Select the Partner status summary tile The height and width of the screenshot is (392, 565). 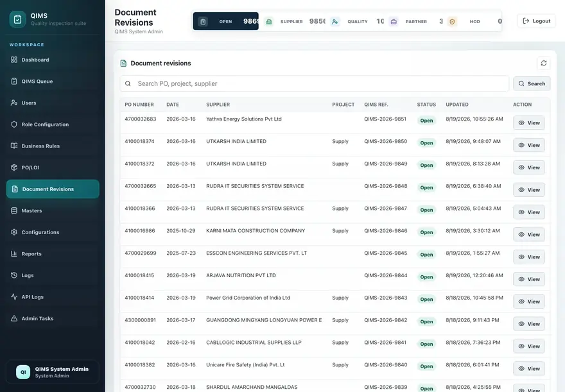(x=416, y=22)
